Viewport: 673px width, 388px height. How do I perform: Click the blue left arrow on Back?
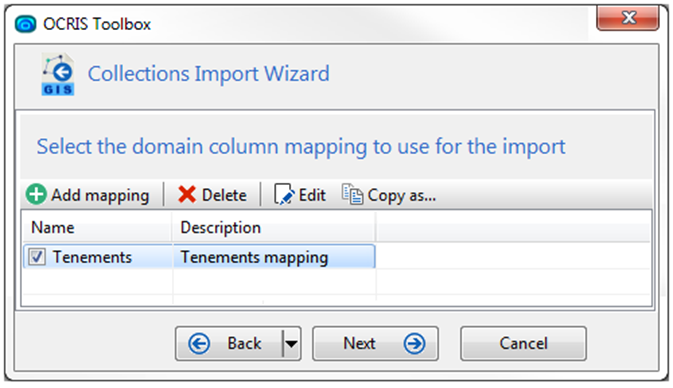click(199, 343)
